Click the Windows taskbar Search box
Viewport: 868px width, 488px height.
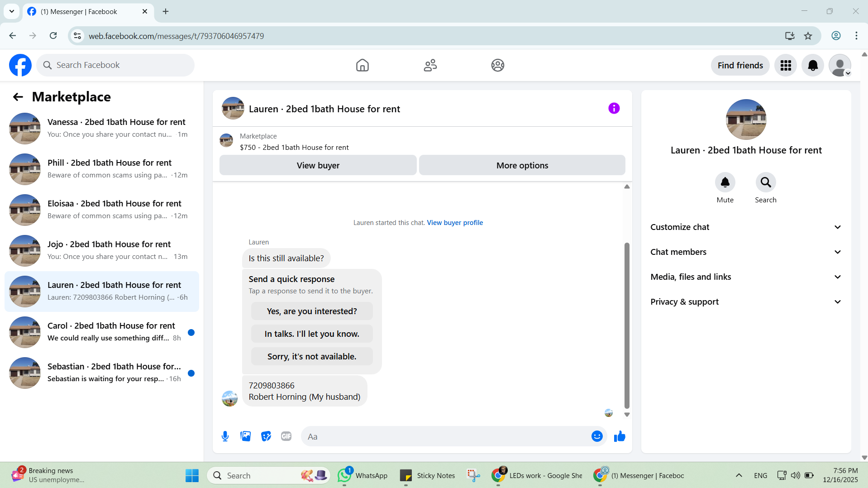click(x=268, y=475)
